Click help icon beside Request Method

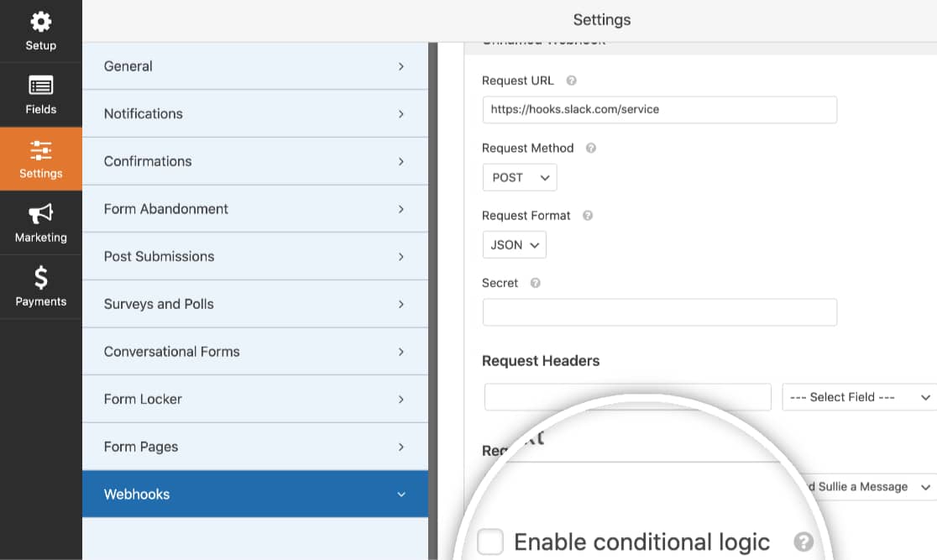coord(591,149)
